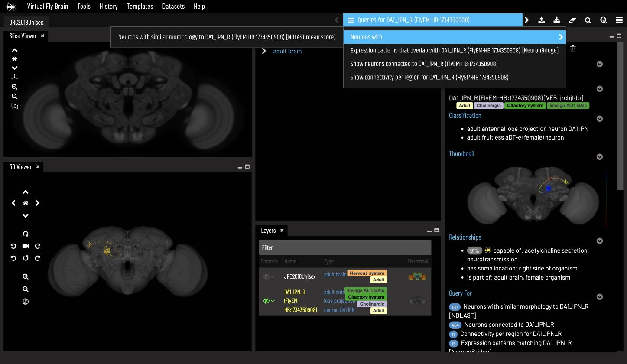Open 'adult fruitless aDT-e (female) neuron' classification

click(x=516, y=137)
